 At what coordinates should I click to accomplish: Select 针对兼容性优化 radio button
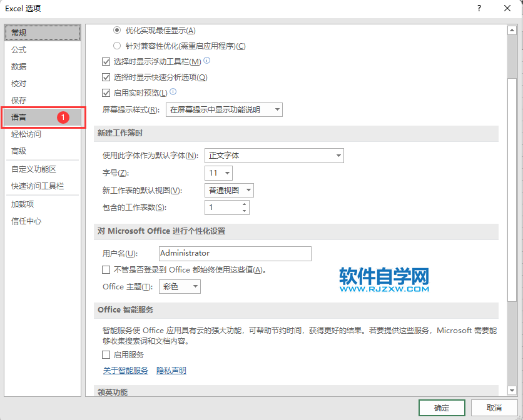click(x=117, y=46)
